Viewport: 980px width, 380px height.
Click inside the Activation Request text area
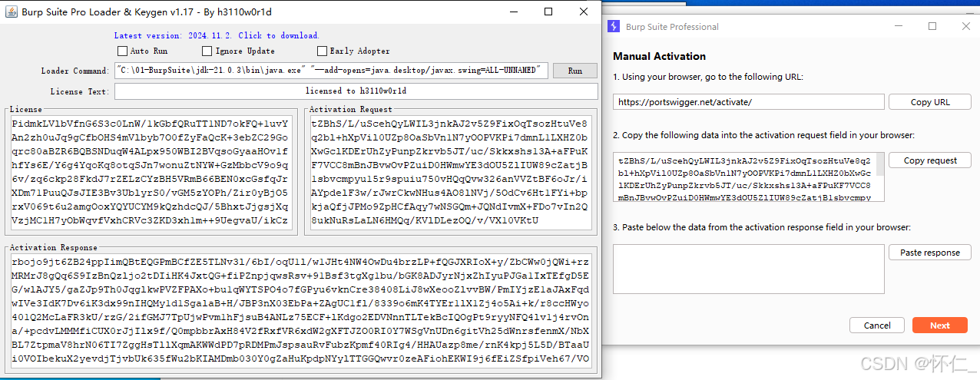click(449, 173)
